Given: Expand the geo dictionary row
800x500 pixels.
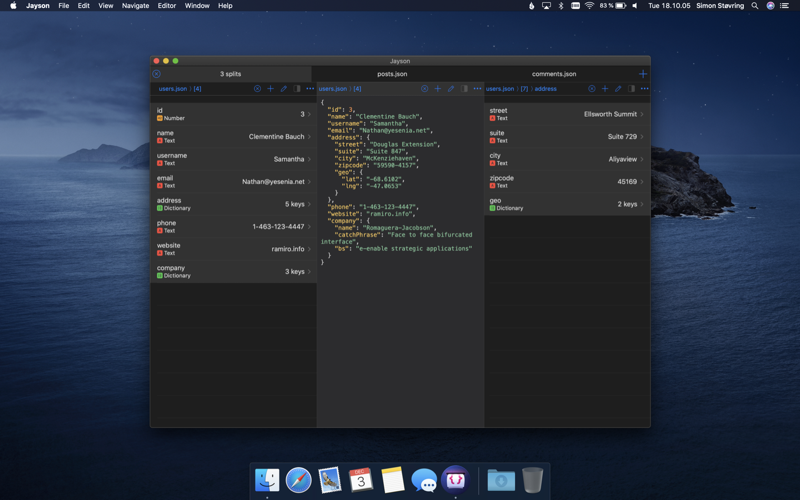Looking at the screenshot, I should pos(567,204).
